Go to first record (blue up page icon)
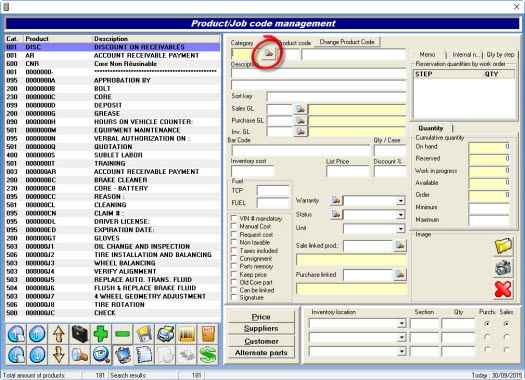This screenshot has height=380, width=525. (16, 334)
